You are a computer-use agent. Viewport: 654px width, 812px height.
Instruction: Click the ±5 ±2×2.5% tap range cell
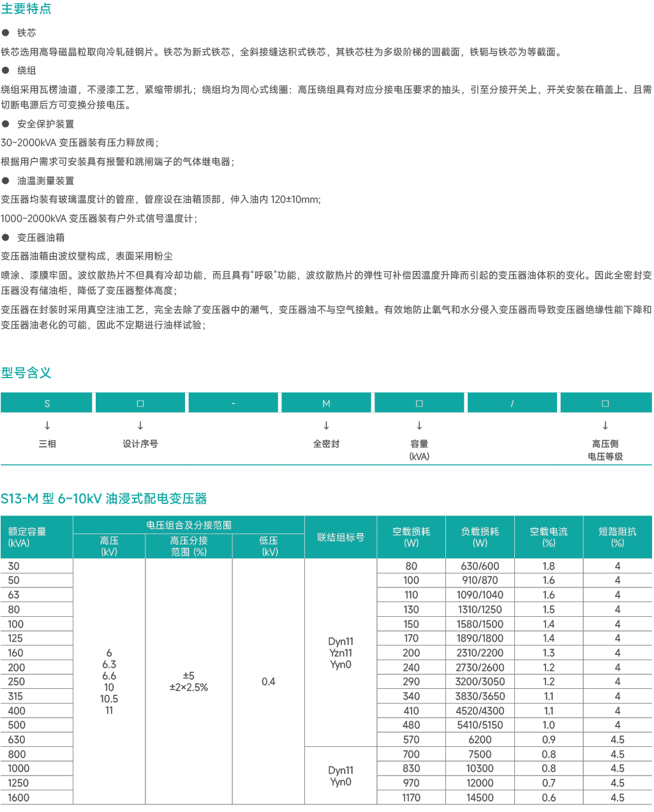click(x=189, y=681)
